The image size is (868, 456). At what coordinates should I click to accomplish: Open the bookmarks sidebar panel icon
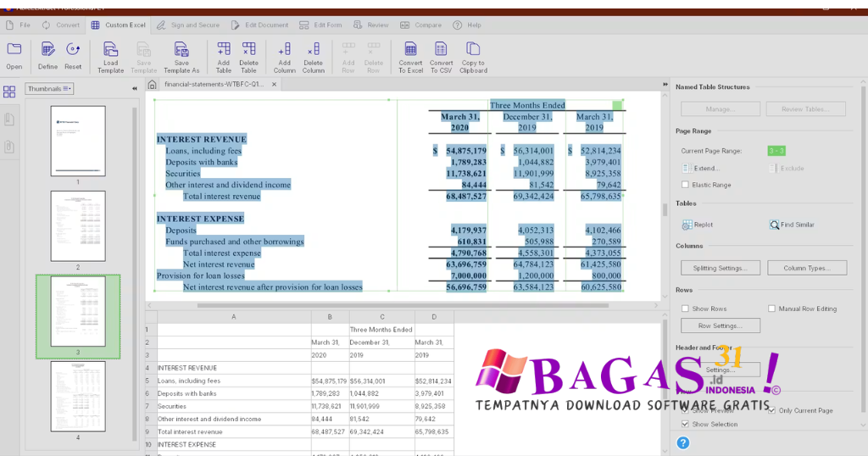tap(9, 119)
